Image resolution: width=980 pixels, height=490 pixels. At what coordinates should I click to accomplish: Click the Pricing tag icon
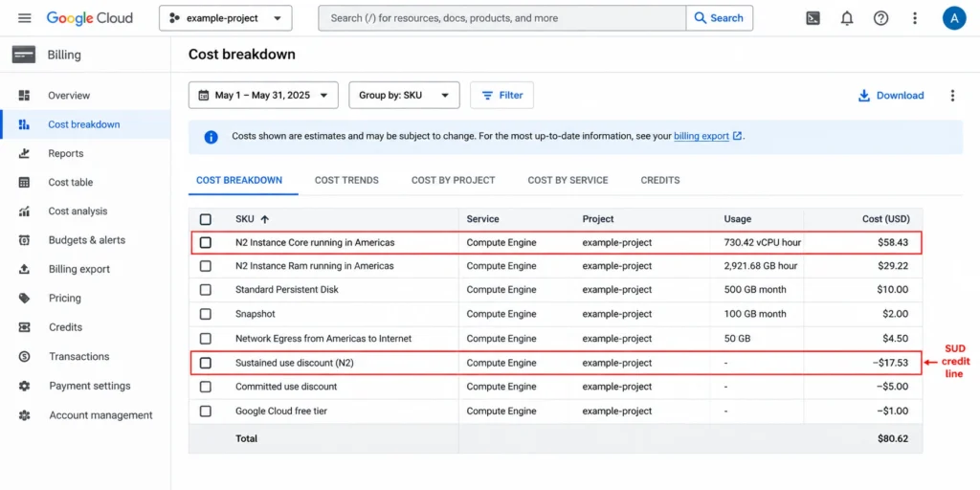(x=24, y=299)
